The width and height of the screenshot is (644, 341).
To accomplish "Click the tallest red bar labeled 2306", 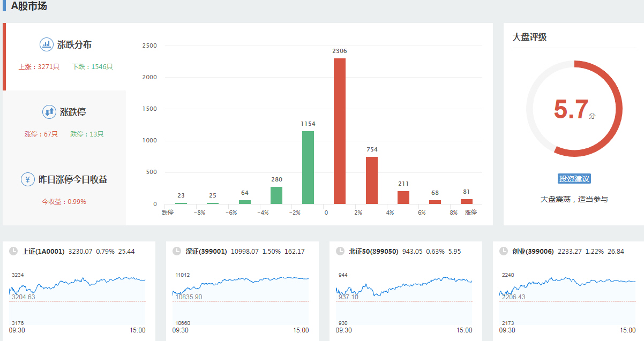I will (340, 131).
